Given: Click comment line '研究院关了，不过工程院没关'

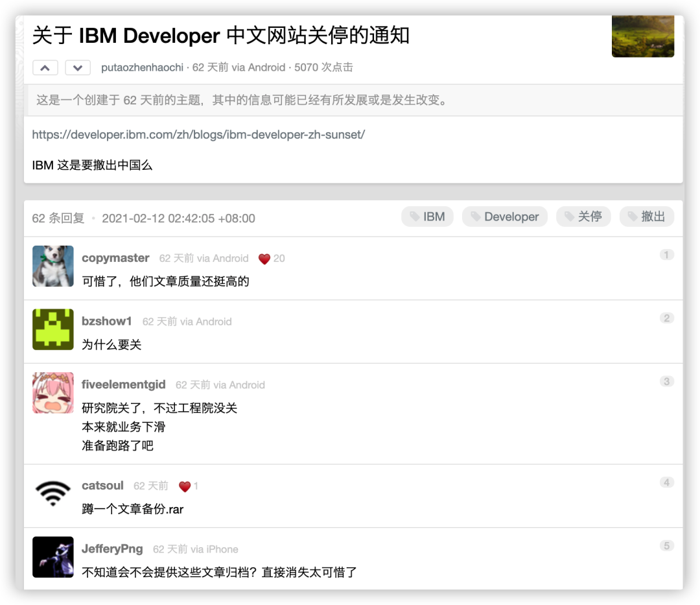Looking at the screenshot, I should (x=159, y=409).
